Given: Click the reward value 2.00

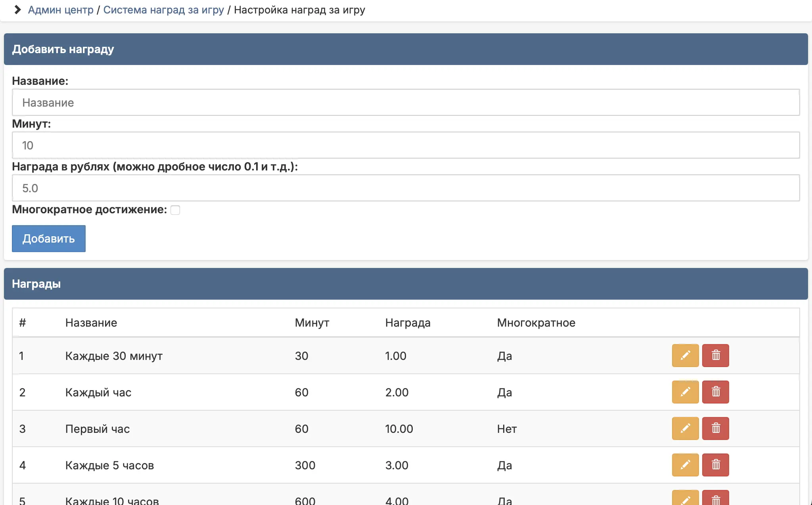Looking at the screenshot, I should 397,392.
